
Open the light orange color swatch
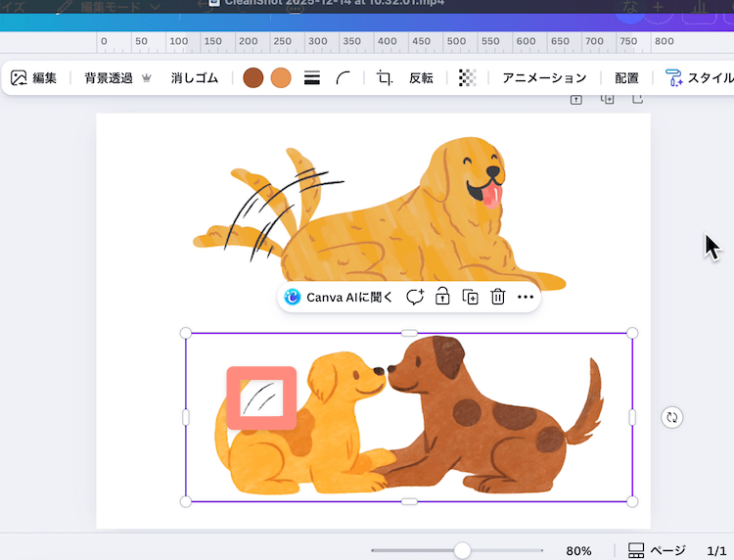(x=281, y=77)
